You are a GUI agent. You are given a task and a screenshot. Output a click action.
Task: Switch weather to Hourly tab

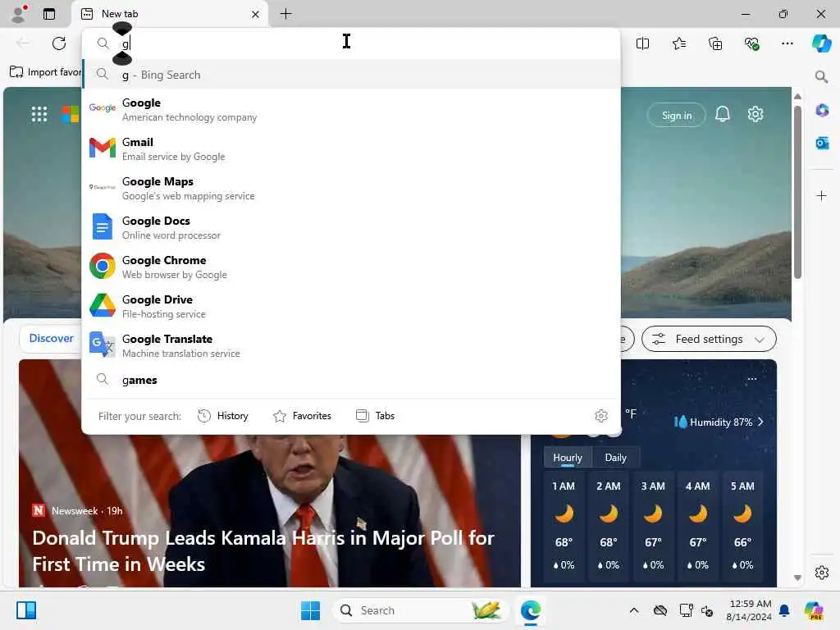pos(568,458)
